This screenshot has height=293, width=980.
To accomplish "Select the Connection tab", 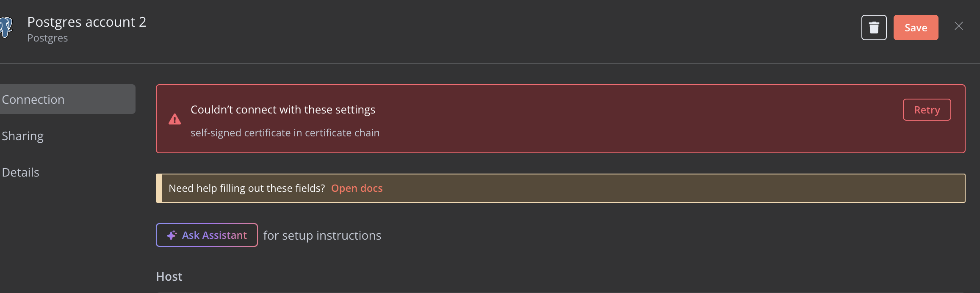I will click(67, 99).
